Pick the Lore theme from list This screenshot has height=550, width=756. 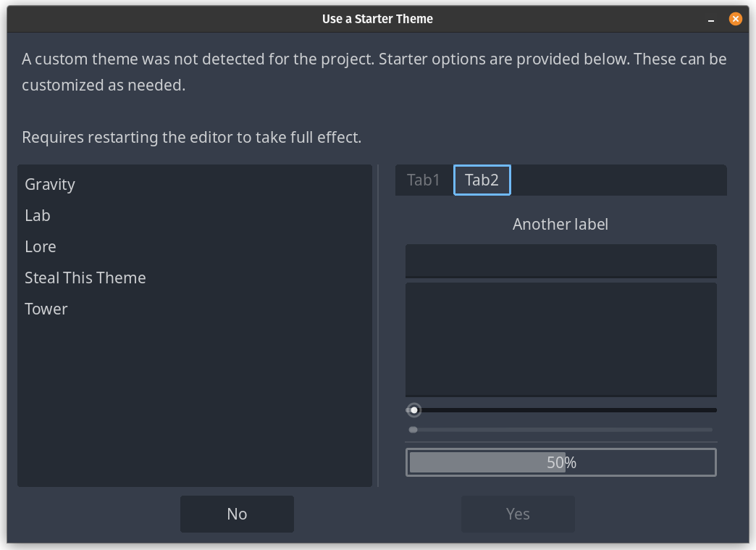[41, 247]
